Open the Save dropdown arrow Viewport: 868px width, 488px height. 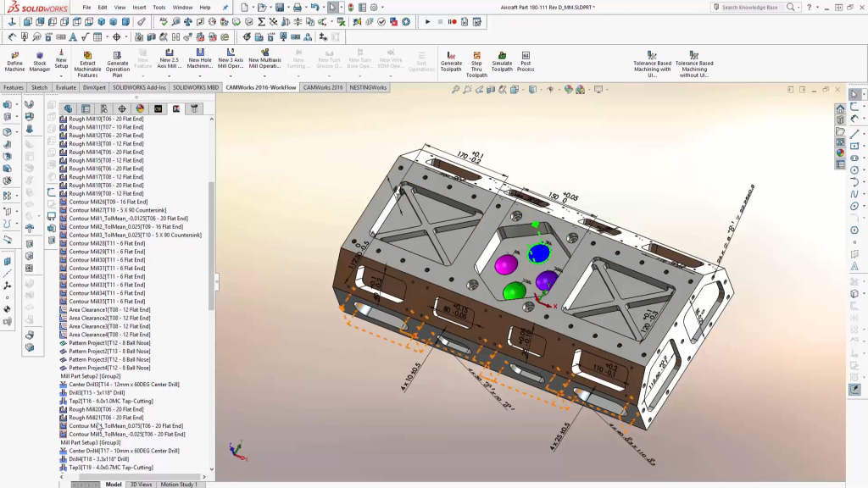(288, 8)
